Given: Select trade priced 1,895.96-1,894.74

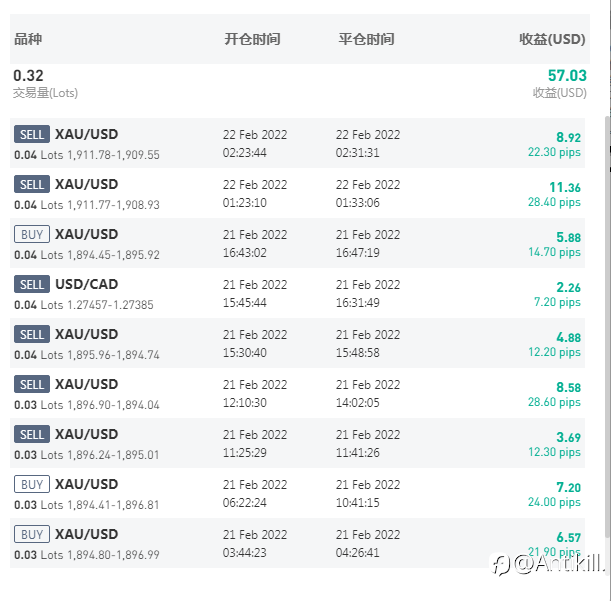Looking at the screenshot, I should 297,343.
